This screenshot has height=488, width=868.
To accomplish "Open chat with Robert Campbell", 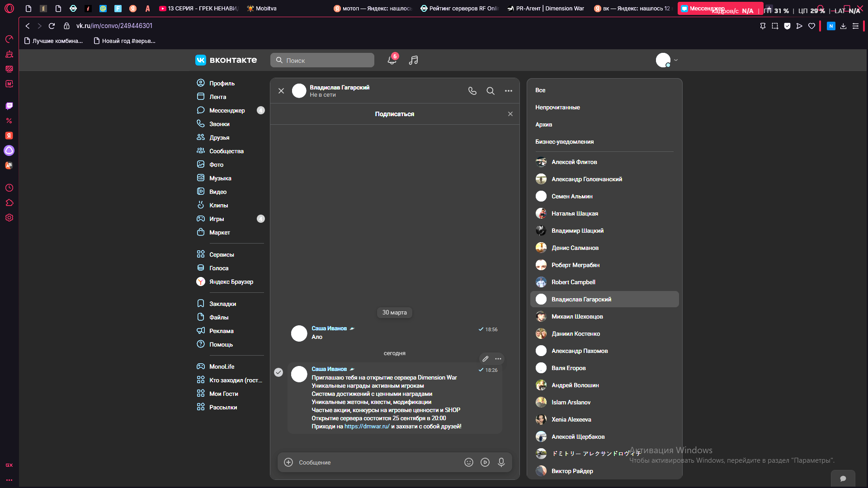I will [604, 282].
